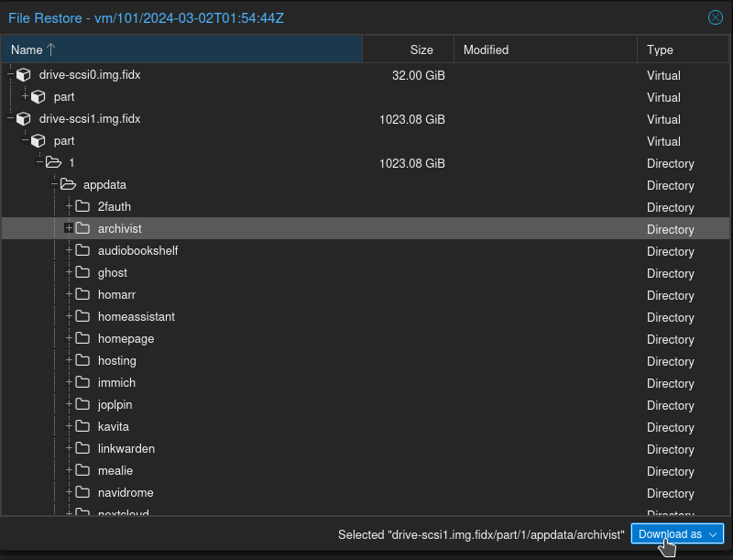
Task: Click the 1023.08 GiB size of directory 1
Action: 411,163
